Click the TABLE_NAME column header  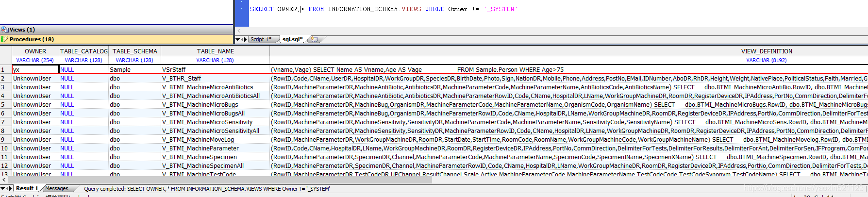[215, 51]
